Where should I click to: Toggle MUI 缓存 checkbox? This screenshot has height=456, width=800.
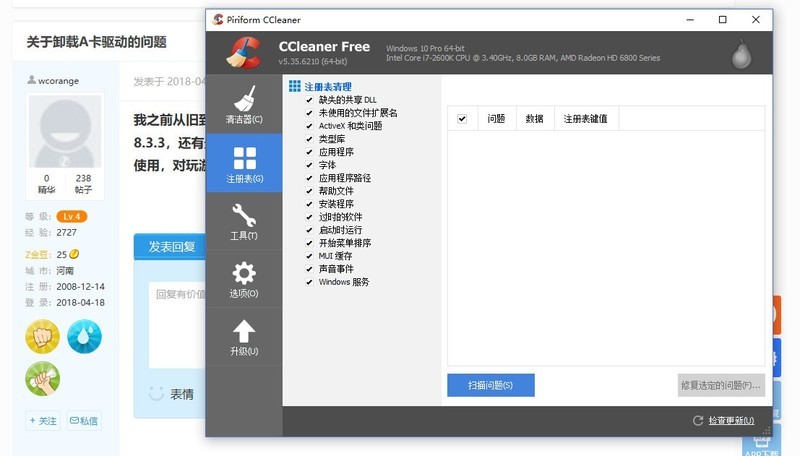309,256
